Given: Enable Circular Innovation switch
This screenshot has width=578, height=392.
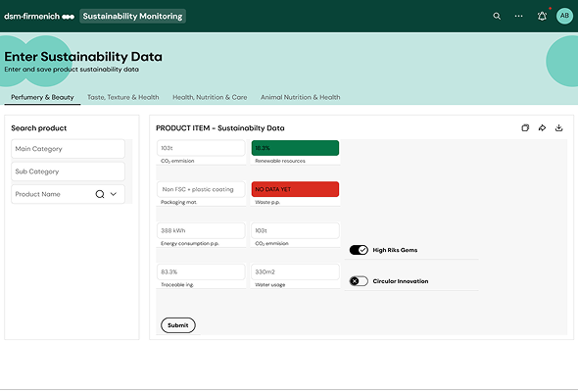Looking at the screenshot, I should 359,281.
